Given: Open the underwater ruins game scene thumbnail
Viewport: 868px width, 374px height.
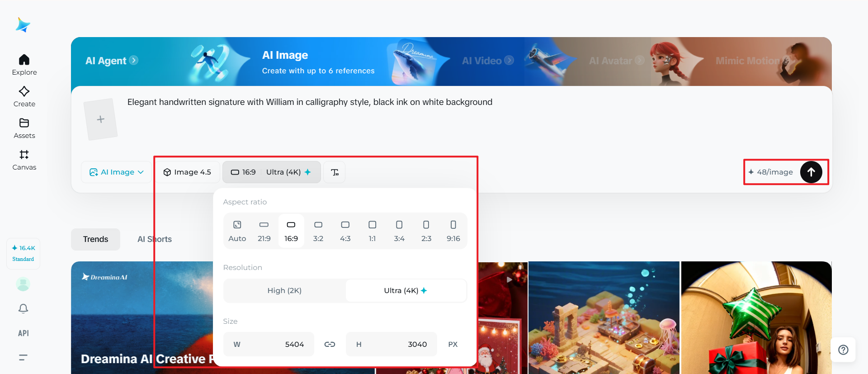Looking at the screenshot, I should [604, 317].
